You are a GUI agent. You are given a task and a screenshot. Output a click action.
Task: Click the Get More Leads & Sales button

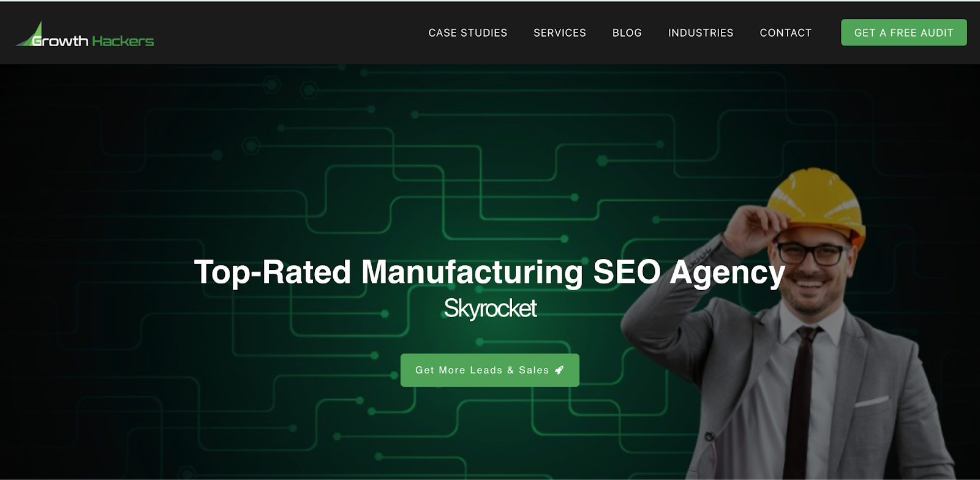pyautogui.click(x=490, y=370)
